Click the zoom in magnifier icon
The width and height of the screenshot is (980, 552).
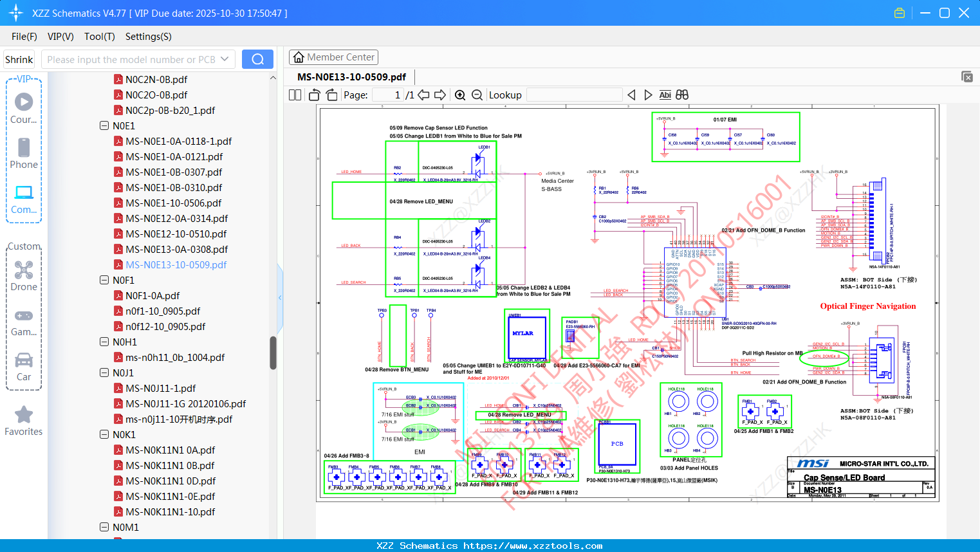(x=460, y=95)
